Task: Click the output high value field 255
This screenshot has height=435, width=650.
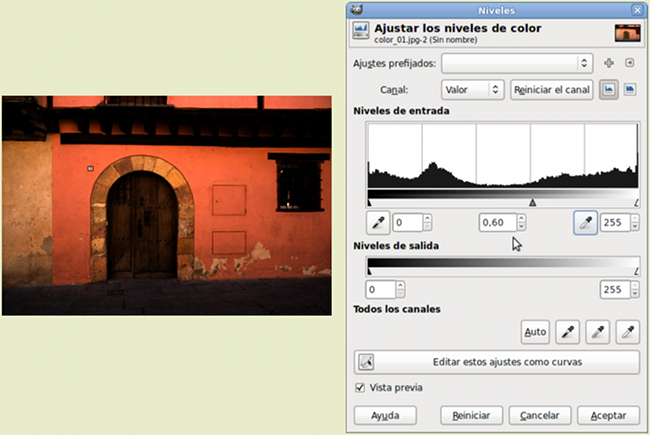Action: click(x=615, y=289)
